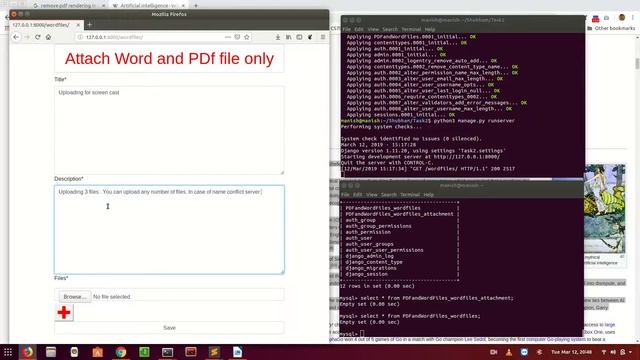Open Firefox from the taskbar
640x360 pixels.
click(27, 352)
